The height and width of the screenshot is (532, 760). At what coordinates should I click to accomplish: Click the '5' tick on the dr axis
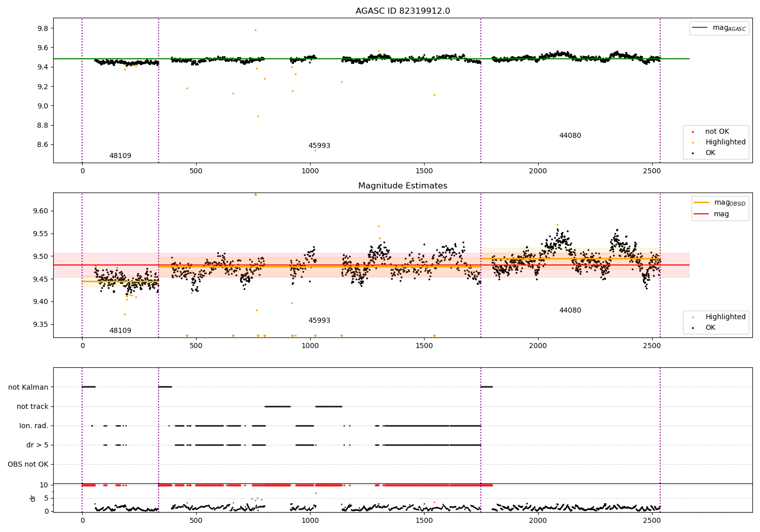(x=47, y=499)
